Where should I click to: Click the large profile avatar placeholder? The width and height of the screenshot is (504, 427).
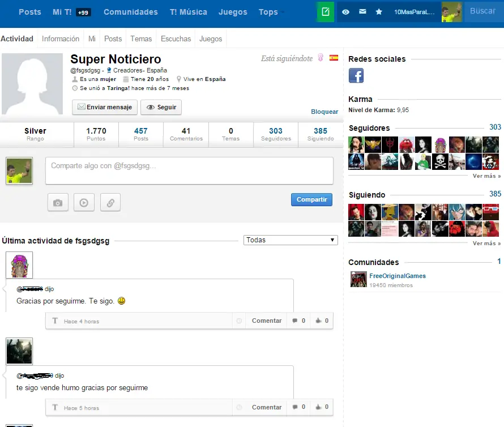(x=32, y=84)
